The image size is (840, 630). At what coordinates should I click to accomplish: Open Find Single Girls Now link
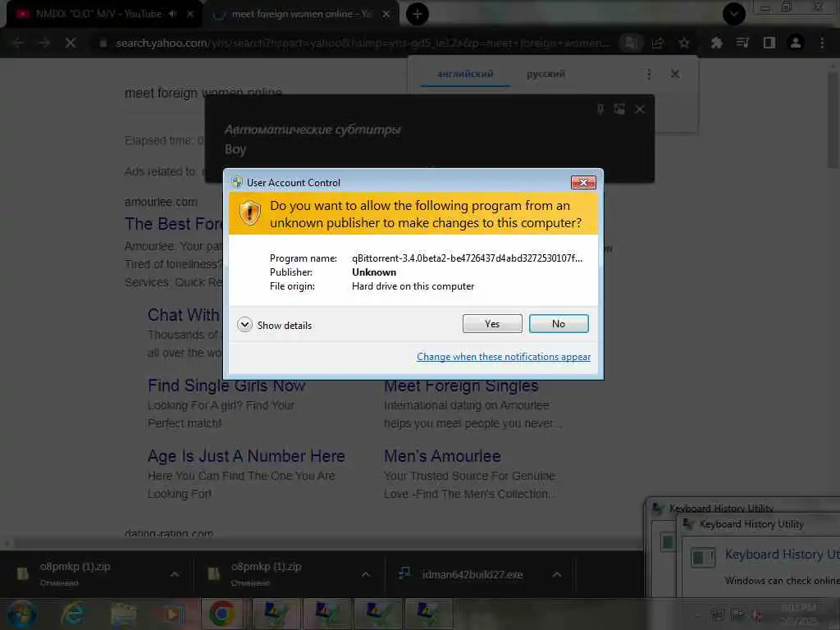(x=226, y=386)
